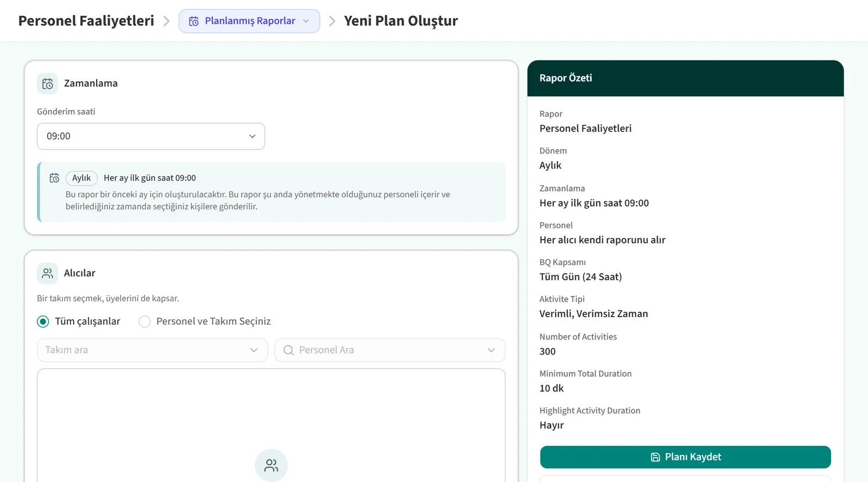868x482 pixels.
Task: Click the Dönem value Aylık in summary
Action: (x=550, y=165)
